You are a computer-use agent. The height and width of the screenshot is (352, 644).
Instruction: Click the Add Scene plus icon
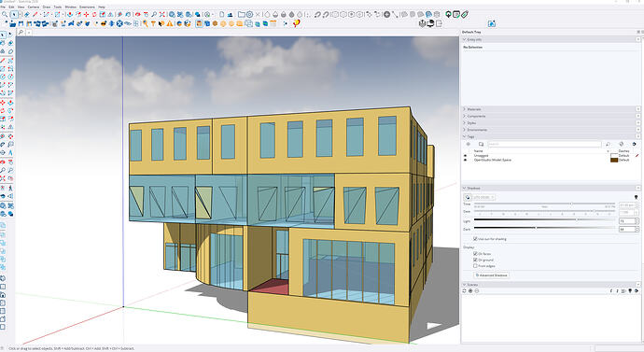click(470, 290)
